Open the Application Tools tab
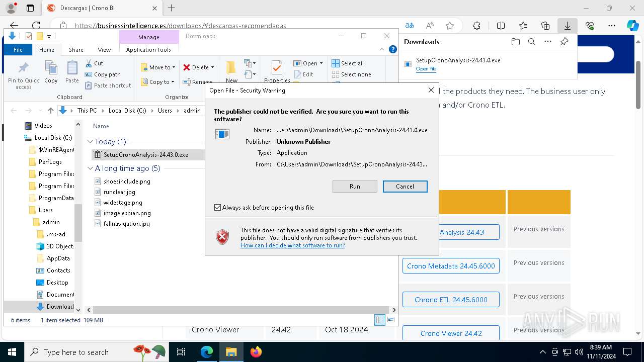Image resolution: width=644 pixels, height=362 pixels. pyautogui.click(x=148, y=50)
